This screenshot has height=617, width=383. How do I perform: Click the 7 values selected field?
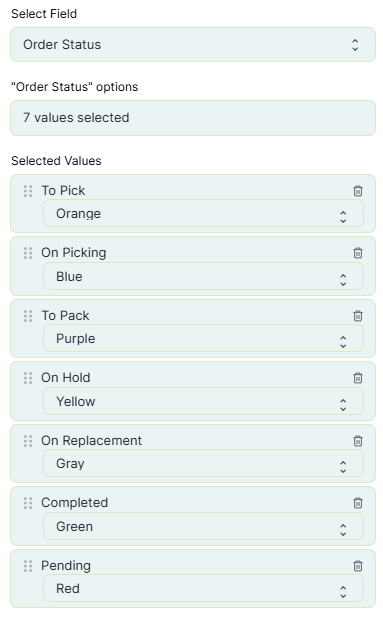(x=193, y=118)
